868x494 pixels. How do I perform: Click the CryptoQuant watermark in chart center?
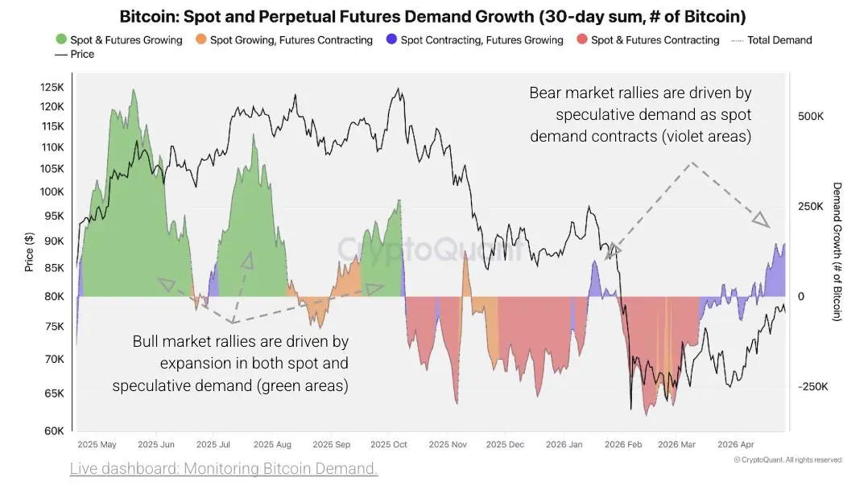click(x=429, y=249)
